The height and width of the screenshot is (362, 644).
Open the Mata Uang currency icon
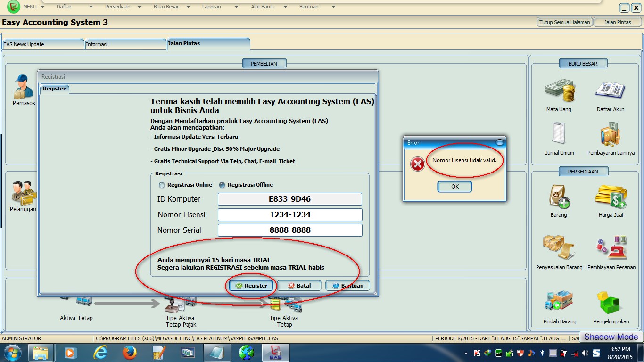tap(559, 90)
